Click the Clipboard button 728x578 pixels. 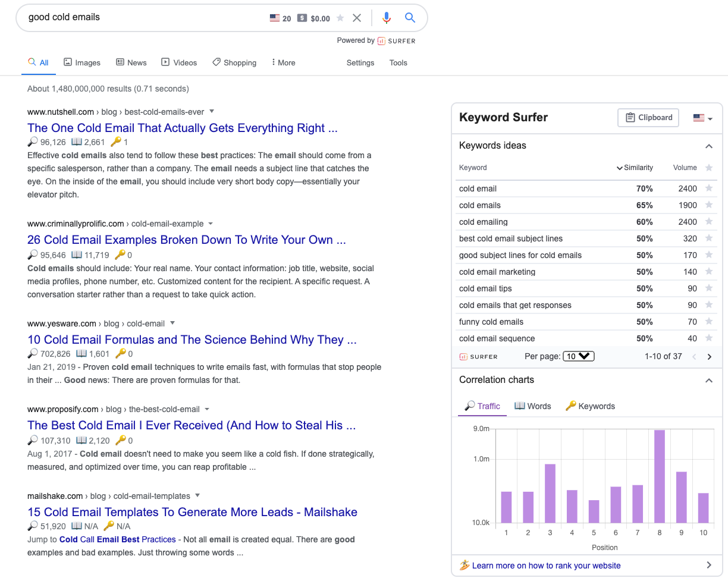point(648,118)
